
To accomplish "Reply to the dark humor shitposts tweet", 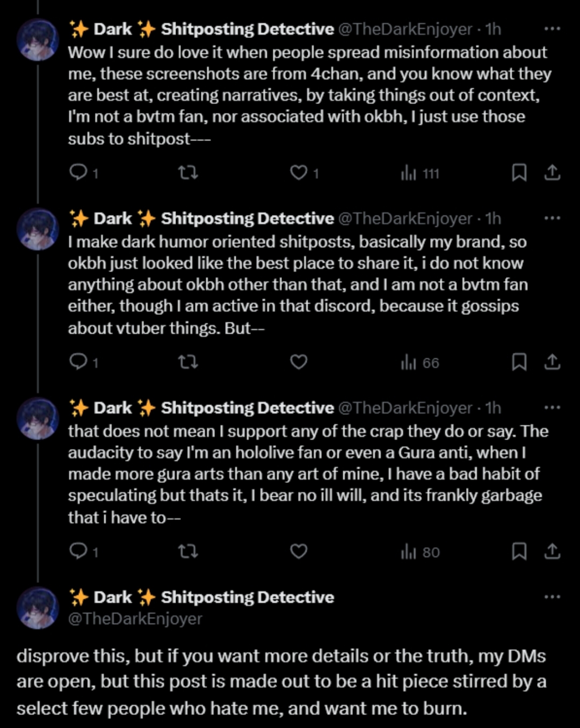I will point(79,362).
